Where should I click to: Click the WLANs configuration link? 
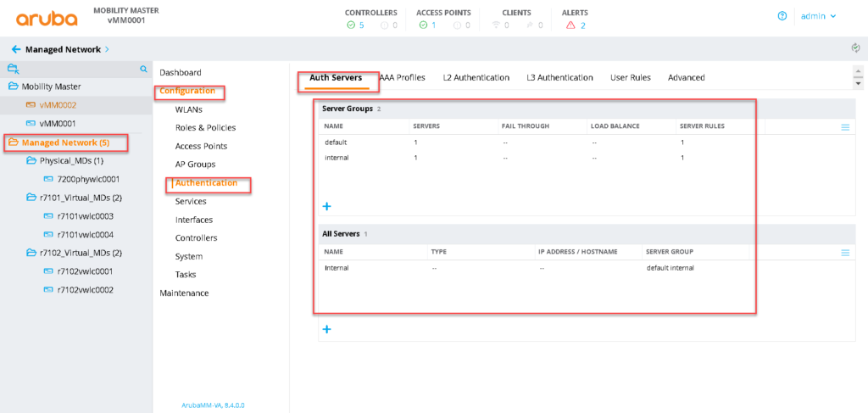coord(188,109)
